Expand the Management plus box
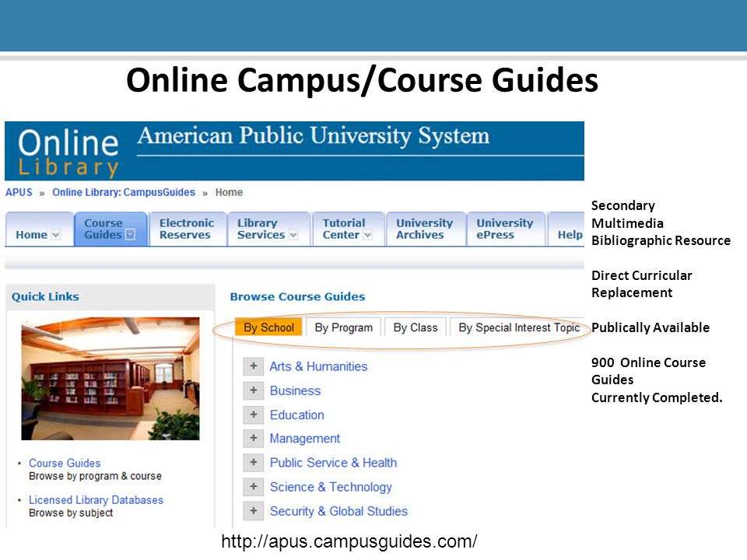Viewport: 747px width, 560px height. 253,438
